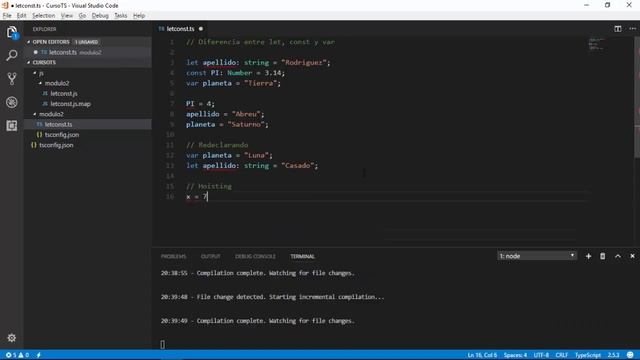Viewport: 640px width, 360px height.
Task: Open root-level tsconfig.json file
Action: 56,145
